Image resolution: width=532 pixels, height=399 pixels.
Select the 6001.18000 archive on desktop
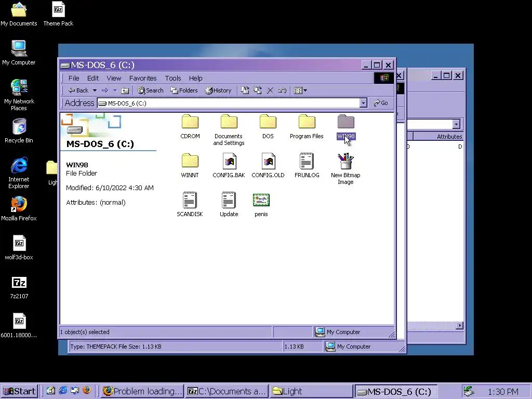19,326
